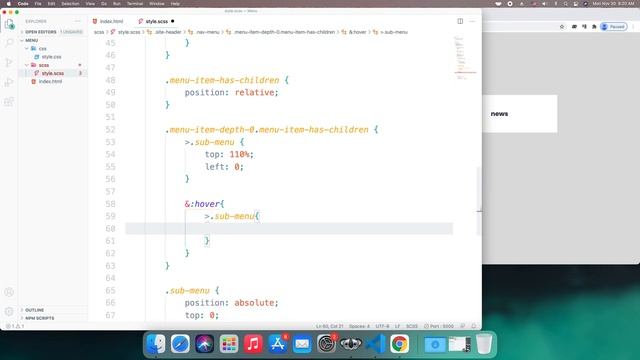Open Manage gear menu in VS Code

[x=9, y=311]
